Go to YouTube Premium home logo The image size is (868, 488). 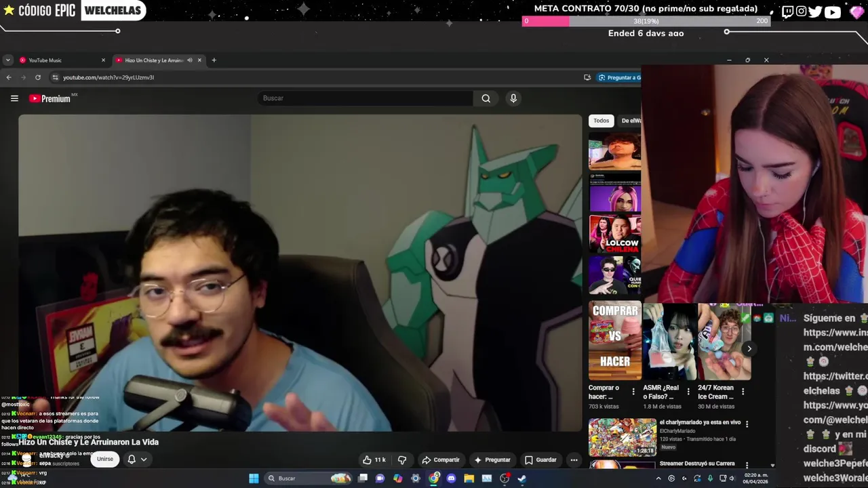click(51, 98)
